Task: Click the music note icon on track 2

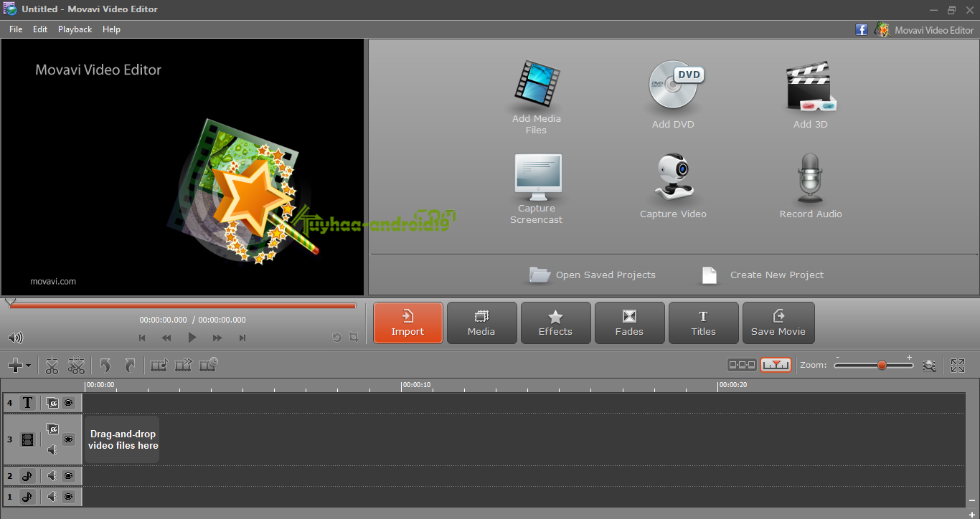Action: point(27,476)
